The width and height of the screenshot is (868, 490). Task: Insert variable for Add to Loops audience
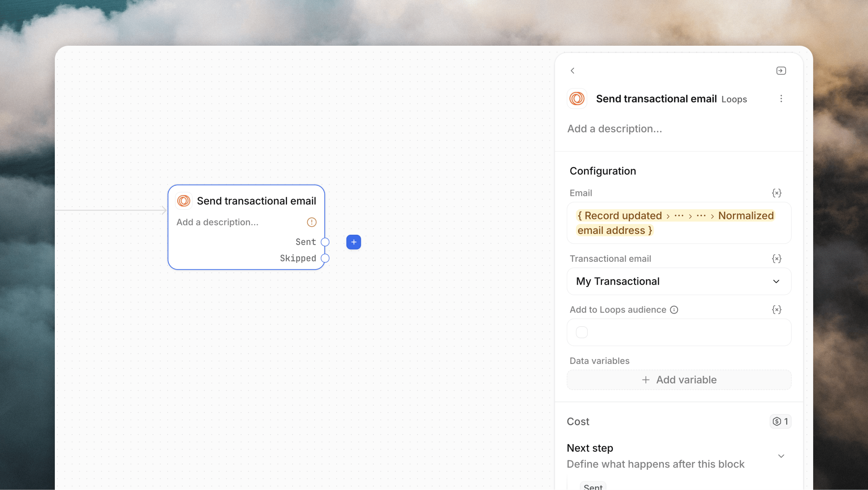click(777, 310)
